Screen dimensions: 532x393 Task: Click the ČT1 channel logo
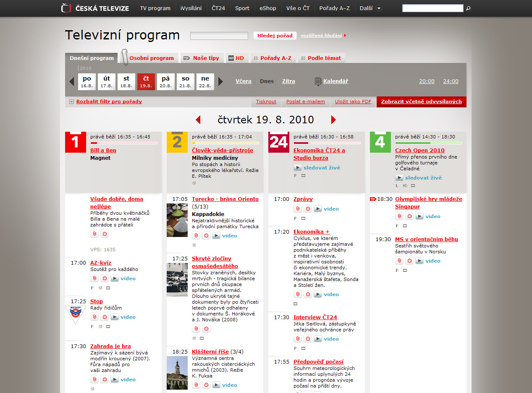click(x=76, y=142)
